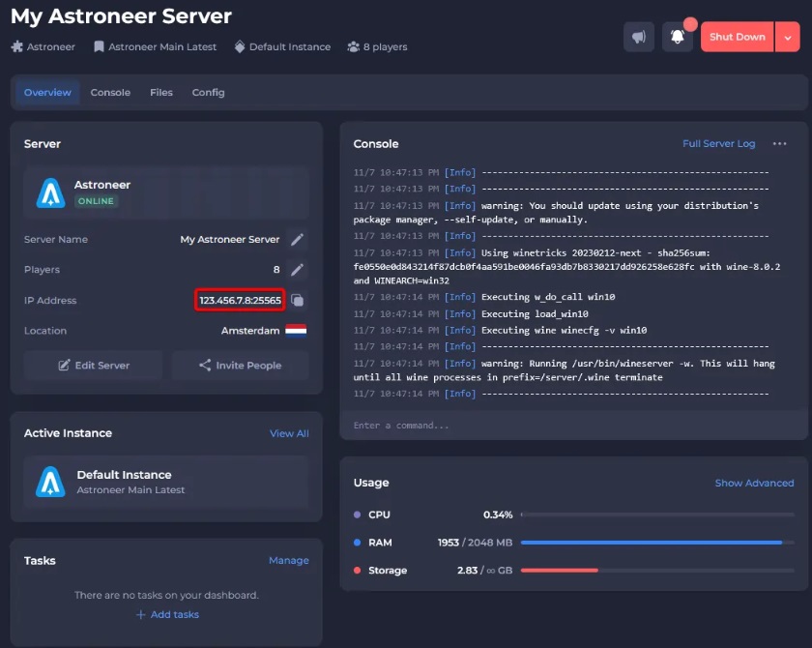The image size is (812, 648).
Task: Switch to the Overview tab
Action: tap(47, 92)
